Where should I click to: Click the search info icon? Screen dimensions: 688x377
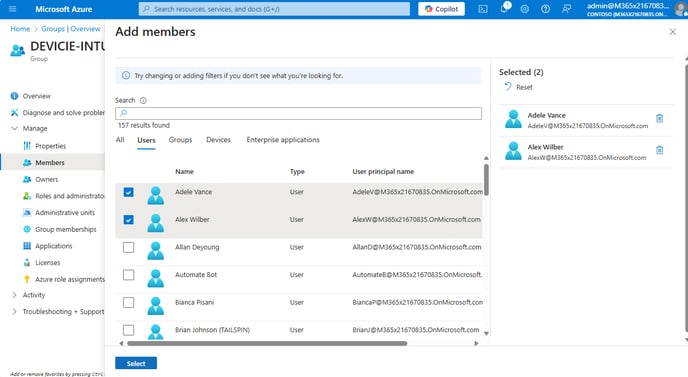[x=143, y=101]
